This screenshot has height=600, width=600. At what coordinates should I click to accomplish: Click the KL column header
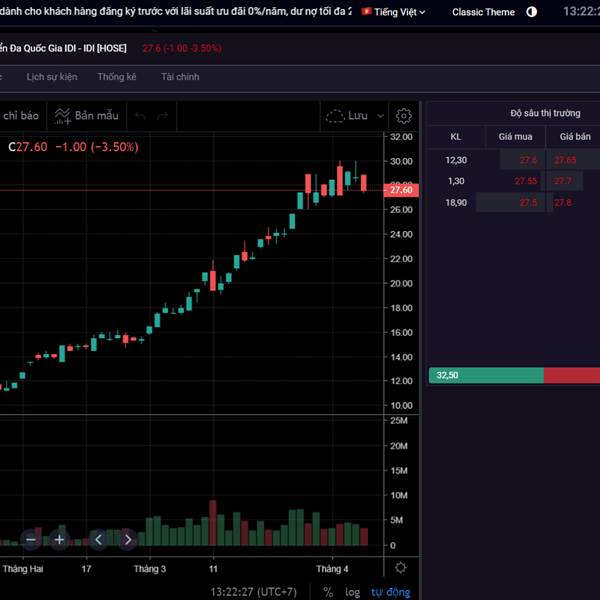pyautogui.click(x=455, y=137)
